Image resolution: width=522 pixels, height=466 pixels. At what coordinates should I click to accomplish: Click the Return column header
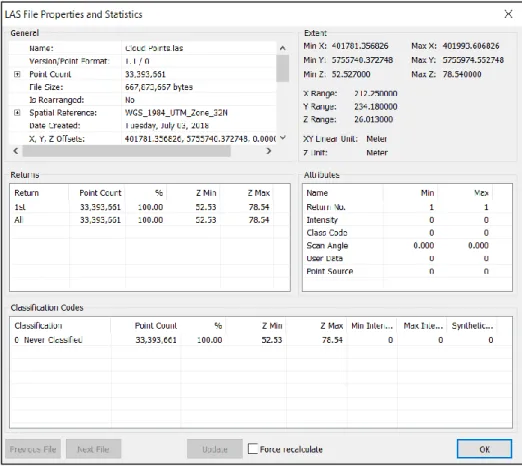[39, 193]
